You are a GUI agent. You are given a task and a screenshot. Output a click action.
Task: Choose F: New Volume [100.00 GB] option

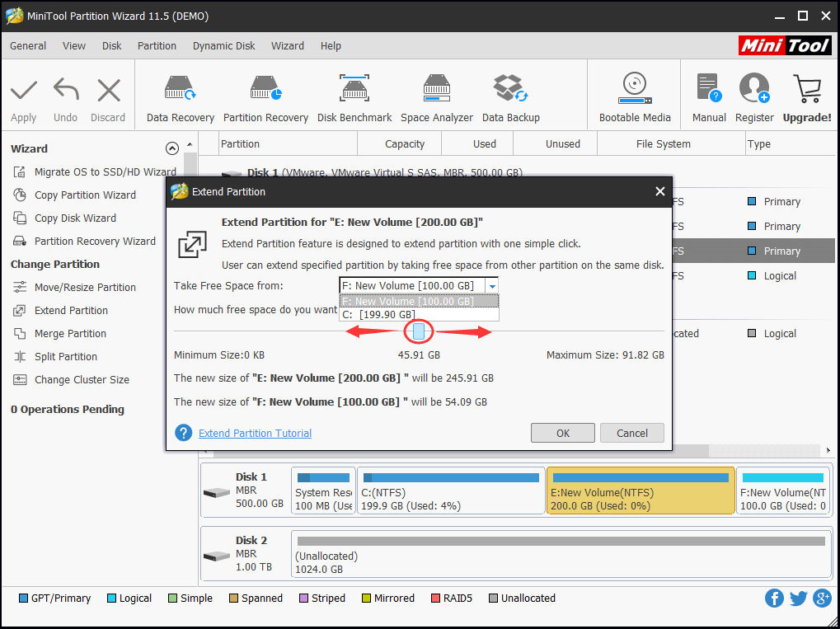(419, 301)
